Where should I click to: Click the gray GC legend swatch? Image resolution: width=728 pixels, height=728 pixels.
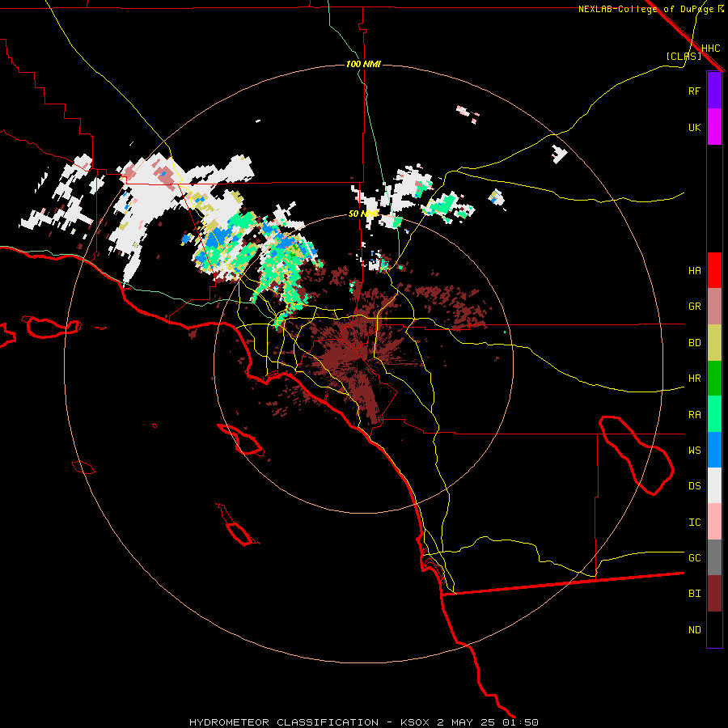tap(714, 557)
